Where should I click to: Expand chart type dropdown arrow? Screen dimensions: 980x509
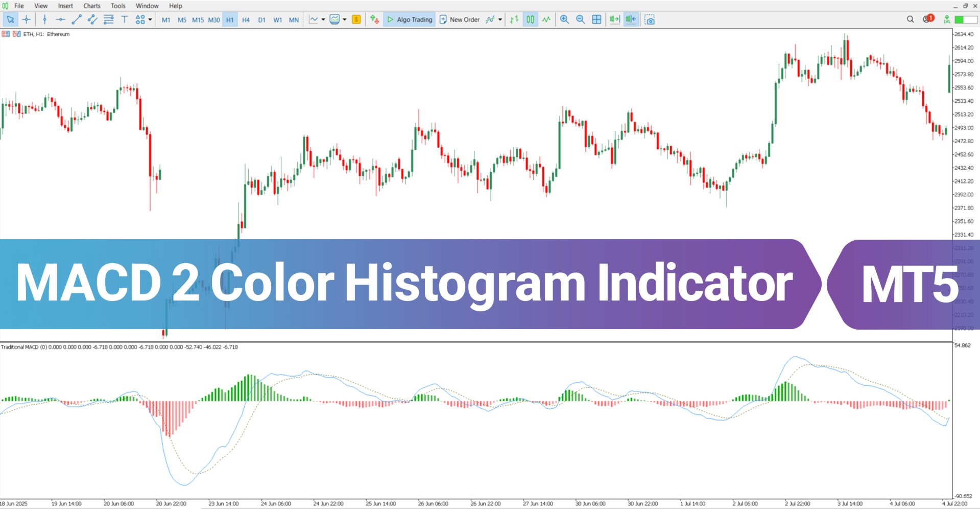(323, 19)
